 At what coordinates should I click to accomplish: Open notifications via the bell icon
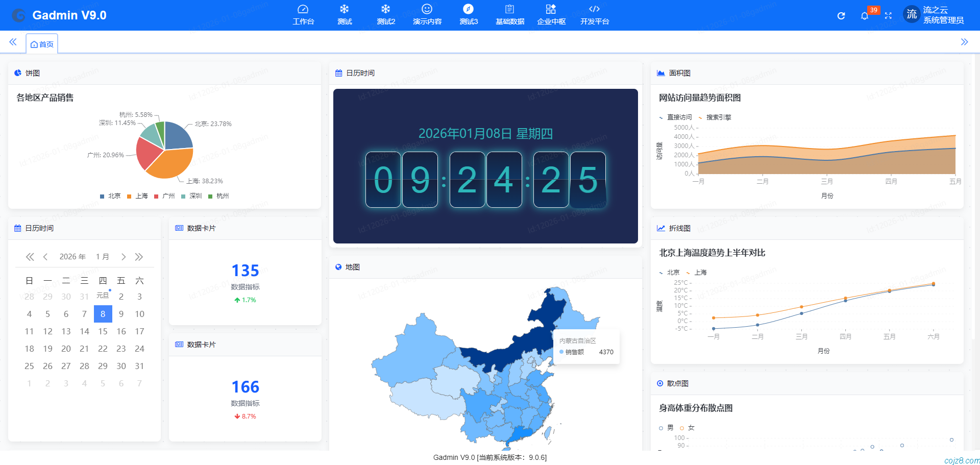(865, 16)
